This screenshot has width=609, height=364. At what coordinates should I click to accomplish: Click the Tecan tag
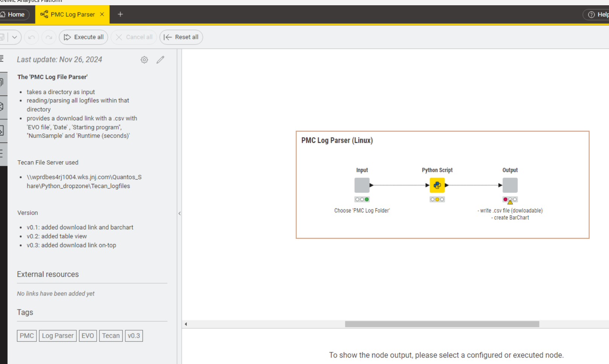(x=111, y=335)
